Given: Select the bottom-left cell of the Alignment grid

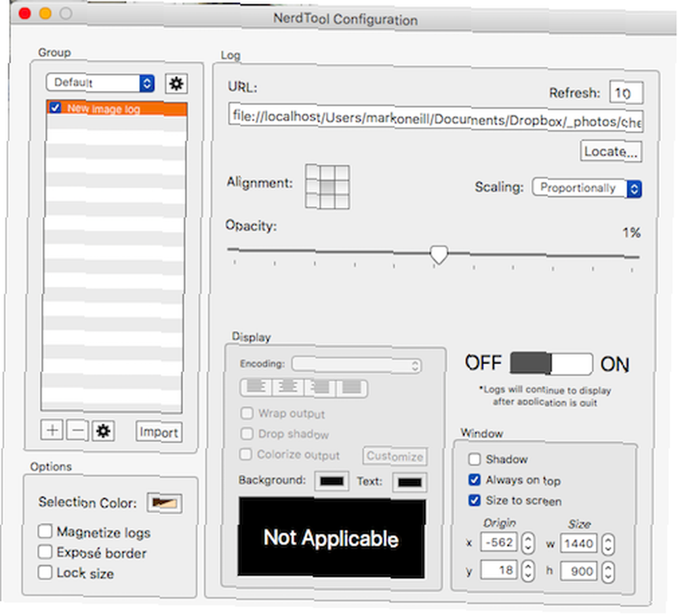Looking at the screenshot, I should [x=313, y=201].
